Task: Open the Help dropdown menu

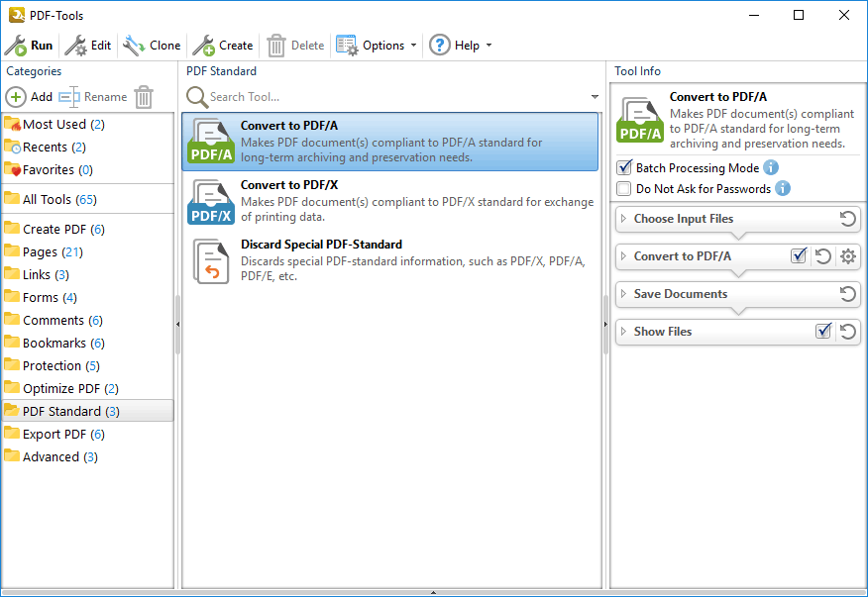Action: click(x=461, y=46)
